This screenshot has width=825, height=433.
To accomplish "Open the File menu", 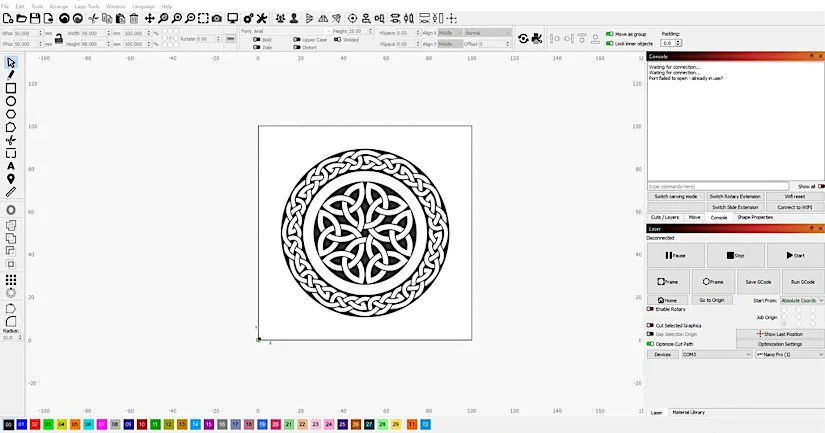I will pyautogui.click(x=5, y=6).
